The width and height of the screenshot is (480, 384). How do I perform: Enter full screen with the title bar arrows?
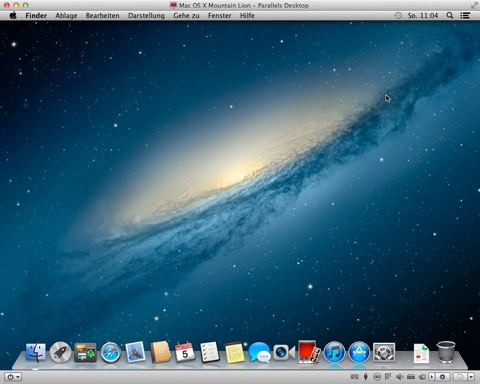(x=474, y=5)
